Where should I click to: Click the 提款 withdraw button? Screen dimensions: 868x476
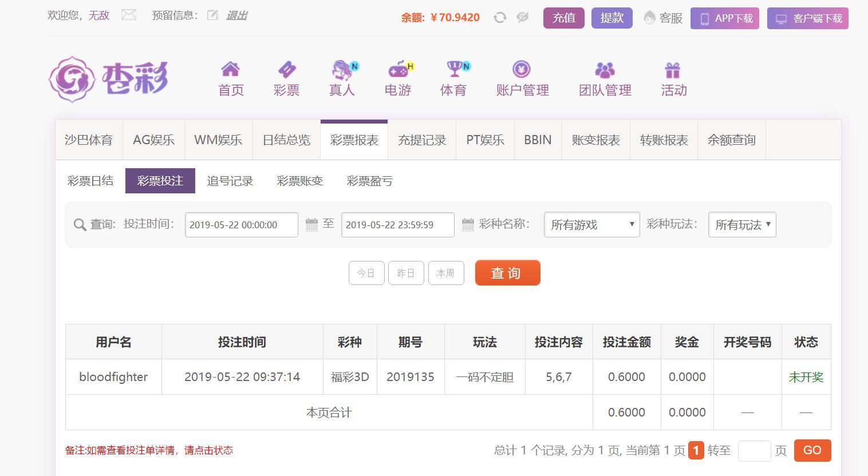(612, 18)
